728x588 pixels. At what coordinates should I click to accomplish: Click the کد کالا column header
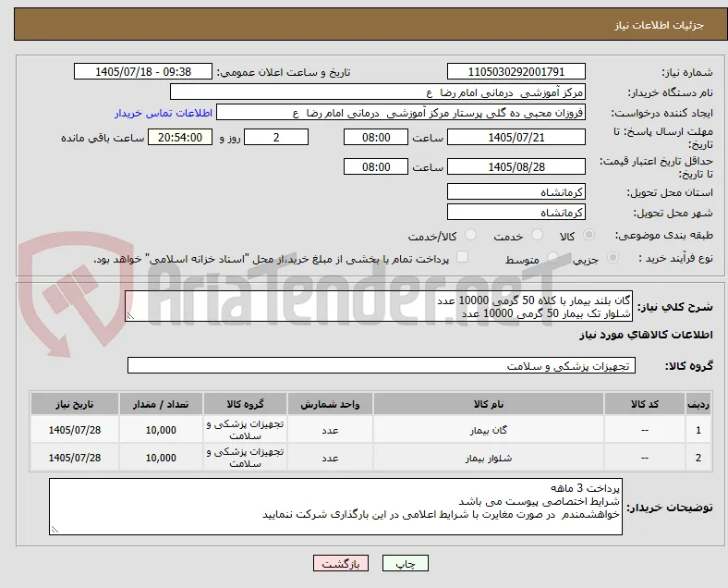coord(645,404)
